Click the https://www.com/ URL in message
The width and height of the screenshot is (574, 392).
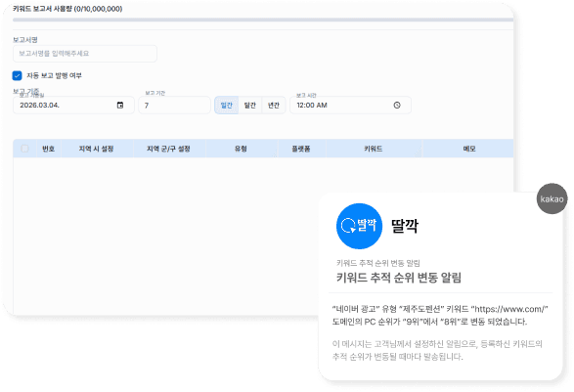[x=509, y=309]
